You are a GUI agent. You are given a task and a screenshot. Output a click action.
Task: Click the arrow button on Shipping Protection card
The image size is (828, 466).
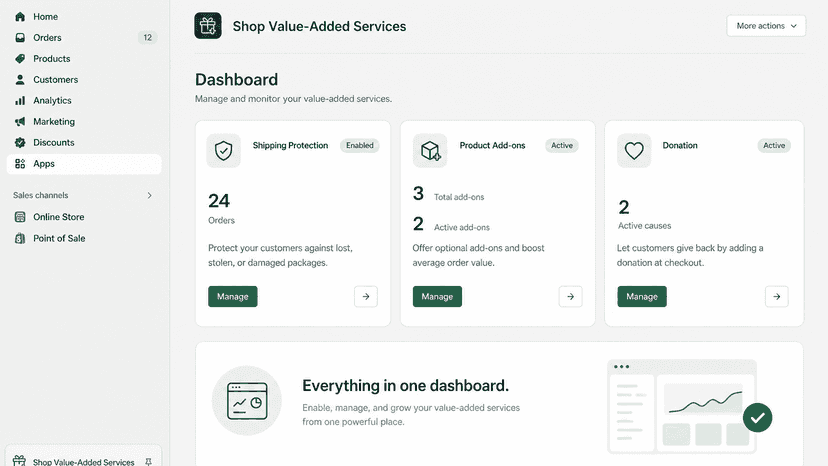[x=366, y=296]
